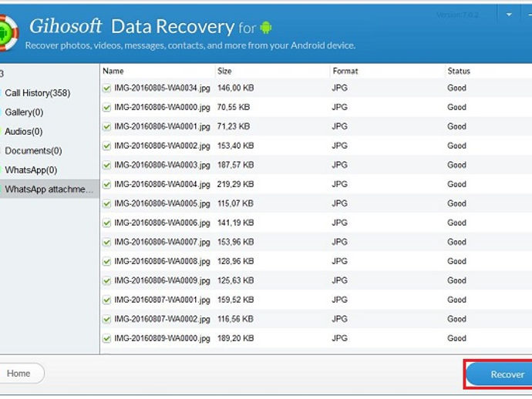Select file name IMG-20160805-WA0034.jpg
The width and height of the screenshot is (532, 399).
coord(162,88)
